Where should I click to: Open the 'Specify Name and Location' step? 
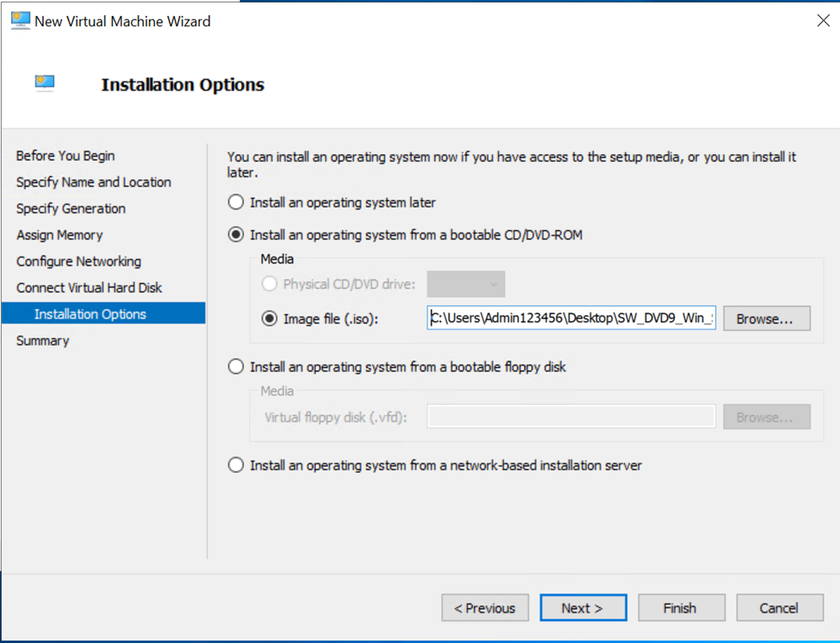click(93, 182)
